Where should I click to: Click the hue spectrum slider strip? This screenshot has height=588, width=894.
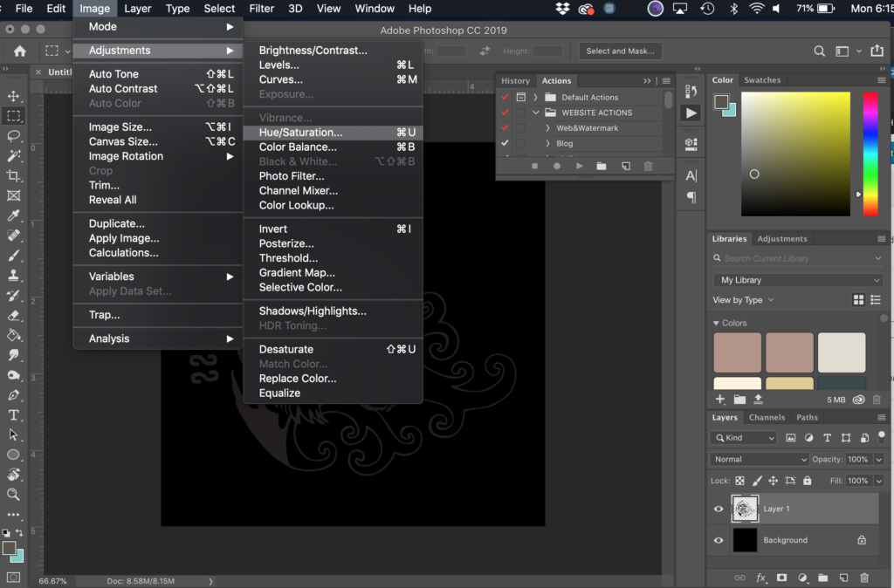870,154
